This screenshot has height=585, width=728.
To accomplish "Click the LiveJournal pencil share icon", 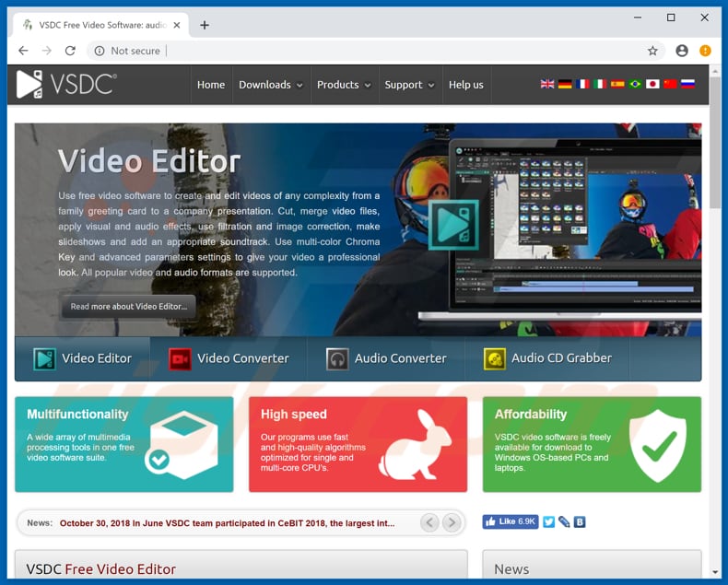I will click(x=564, y=521).
